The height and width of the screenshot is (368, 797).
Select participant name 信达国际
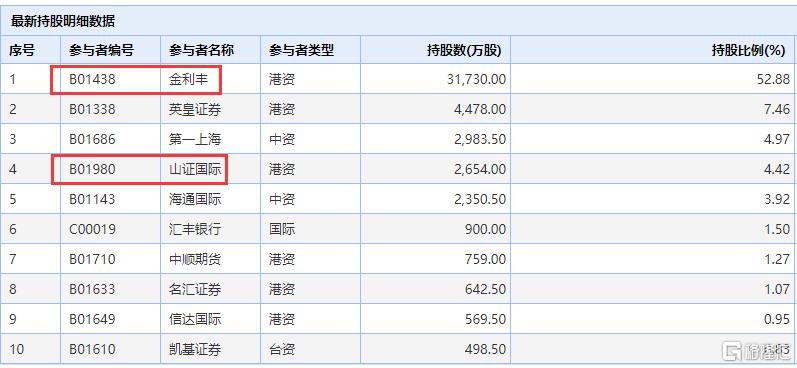point(195,319)
